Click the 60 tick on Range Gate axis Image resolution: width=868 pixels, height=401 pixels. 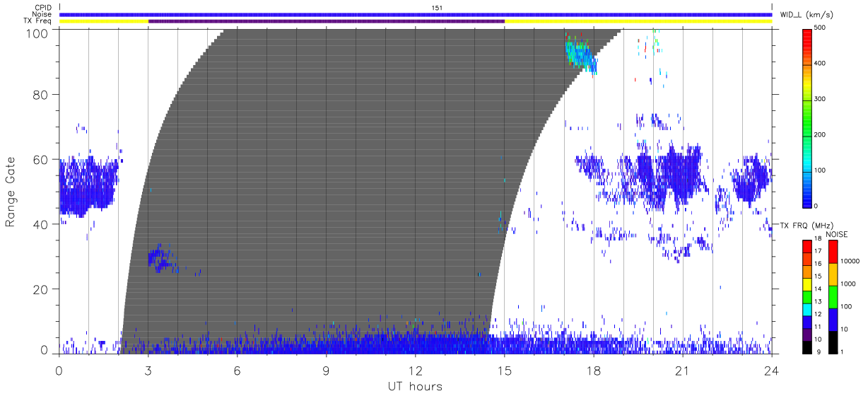click(x=40, y=160)
